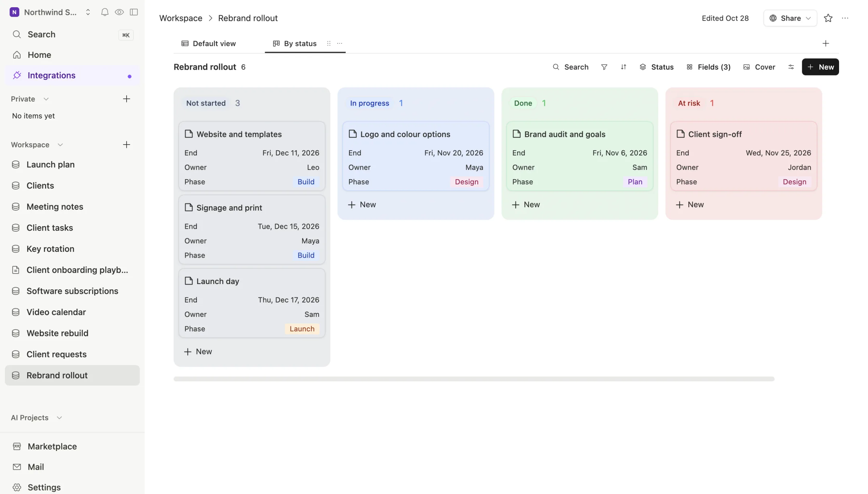Open the Share dropdown

[x=790, y=18]
